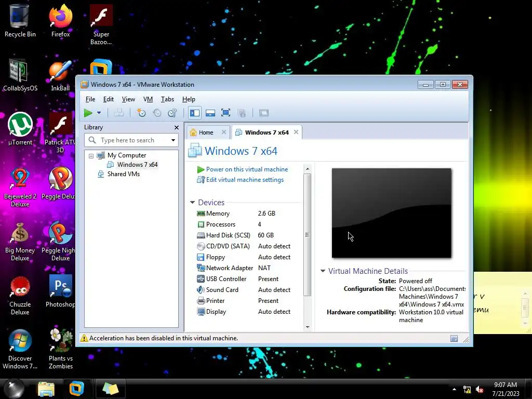The height and width of the screenshot is (399, 532).
Task: Open the Edit menu
Action: coord(108,99)
